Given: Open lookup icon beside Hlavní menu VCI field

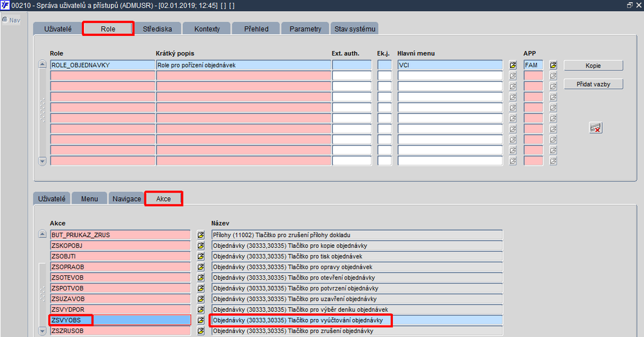Looking at the screenshot, I should [513, 65].
